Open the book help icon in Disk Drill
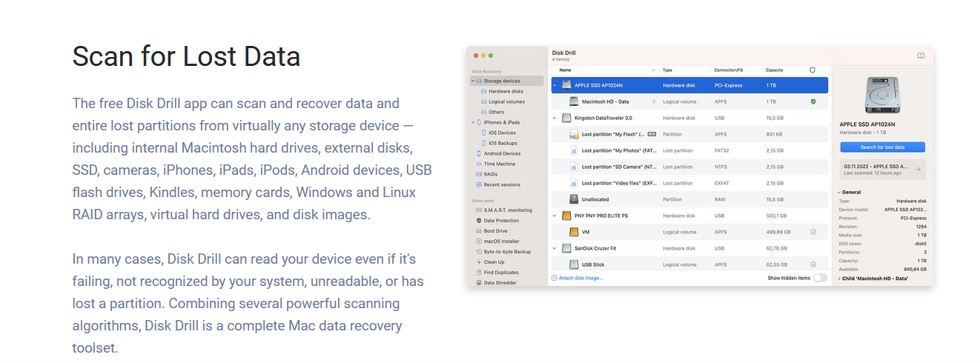Viewport: 980px width, 363px height. point(921,56)
